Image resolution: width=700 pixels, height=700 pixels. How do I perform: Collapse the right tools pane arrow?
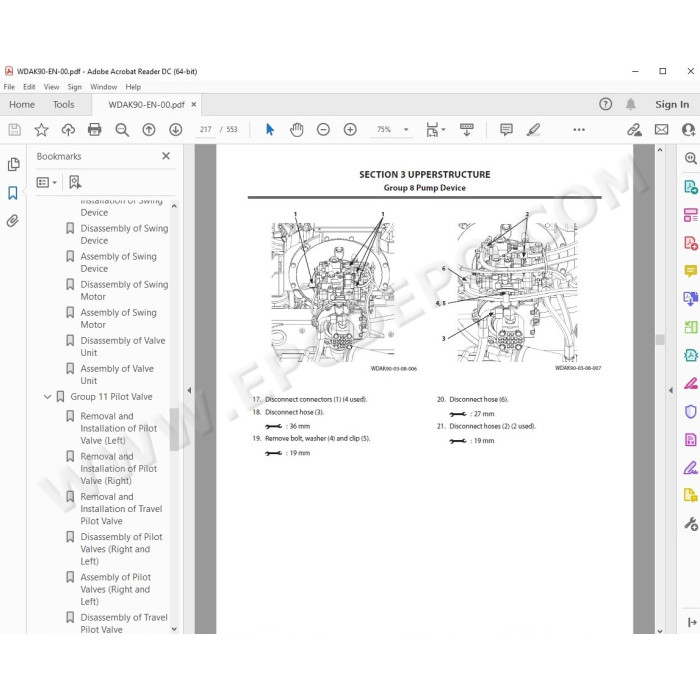pyautogui.click(x=671, y=390)
